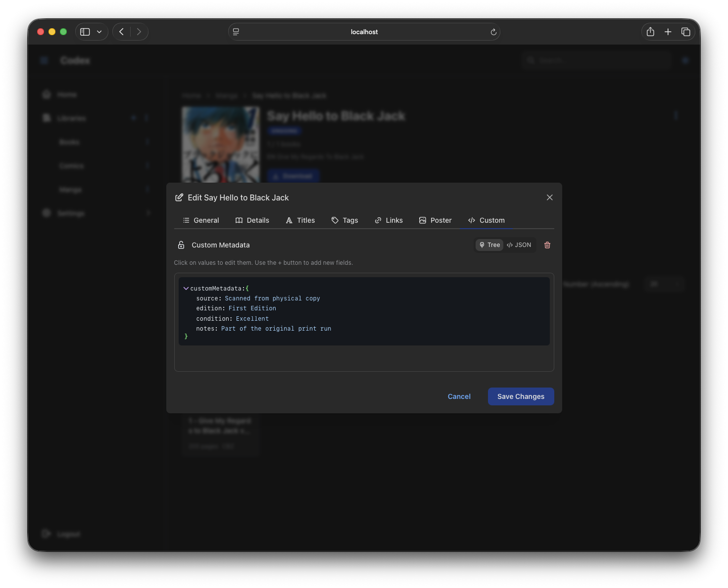Image resolution: width=728 pixels, height=588 pixels.
Task: Select the Tree view mode
Action: pos(489,245)
